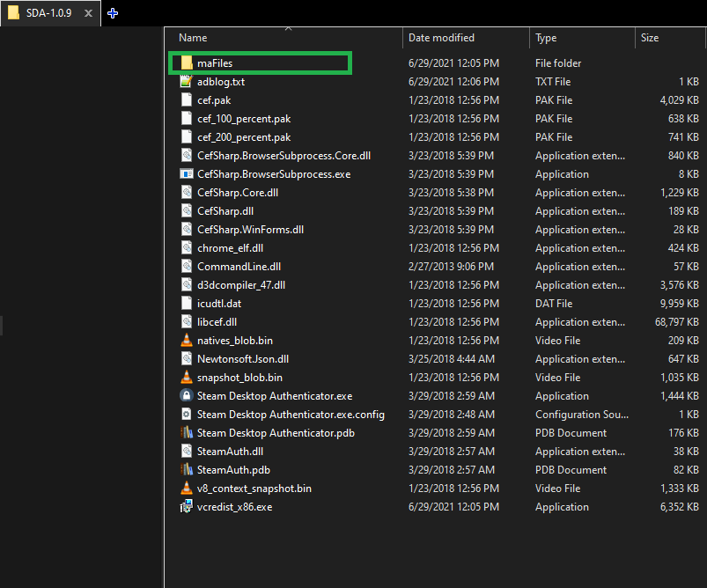
Task: Click the chrome_elf.dll file icon
Action: point(187,248)
